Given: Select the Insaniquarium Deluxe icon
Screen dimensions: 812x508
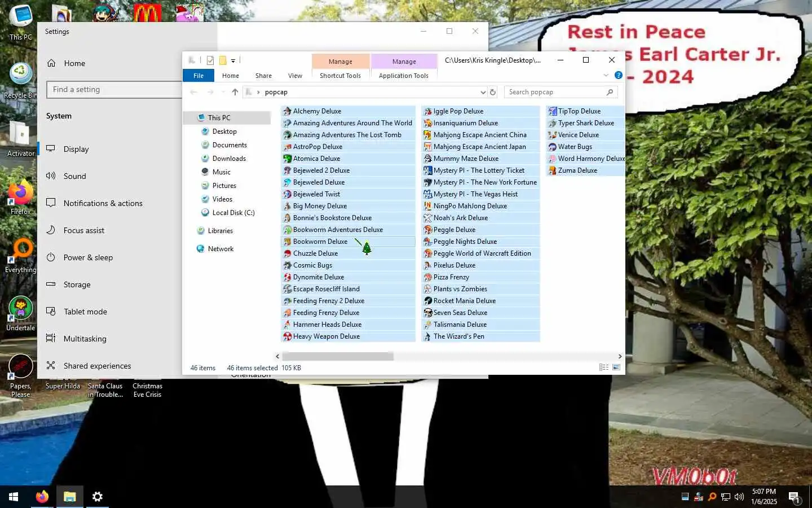Looking at the screenshot, I should coord(428,123).
